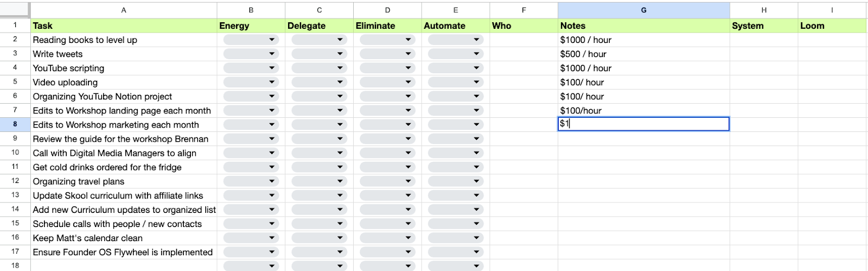Select the Video uploading cell
This screenshot has height=271, width=868.
[124, 82]
